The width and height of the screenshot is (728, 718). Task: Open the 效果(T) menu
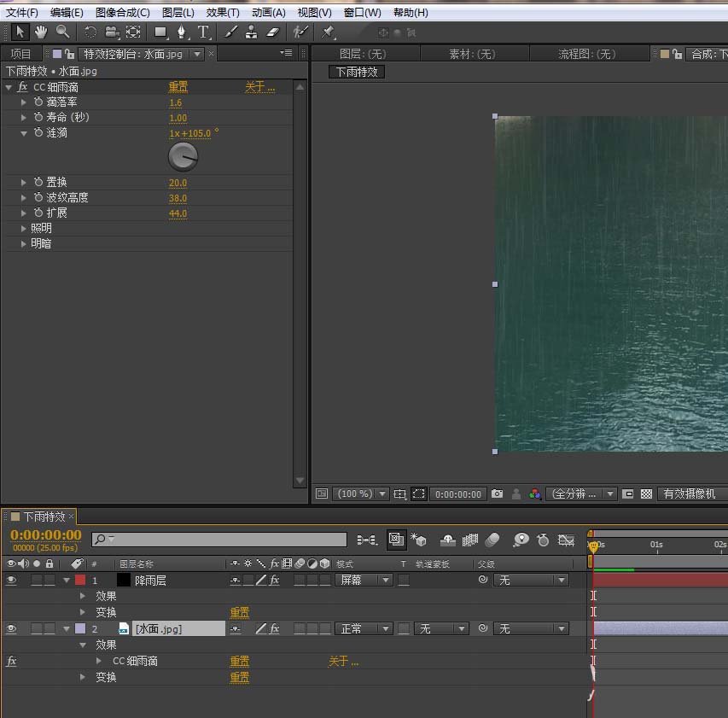click(x=223, y=13)
